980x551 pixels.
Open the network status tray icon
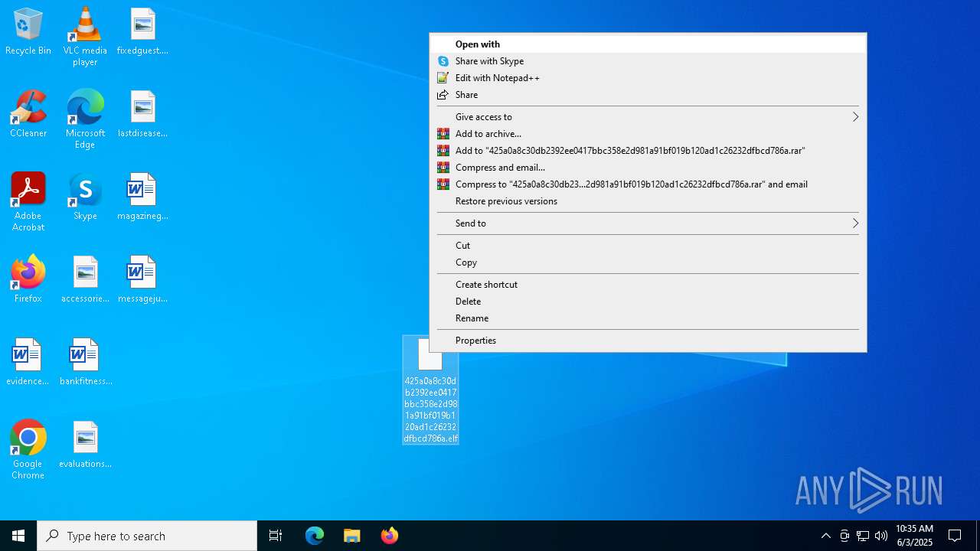(863, 536)
